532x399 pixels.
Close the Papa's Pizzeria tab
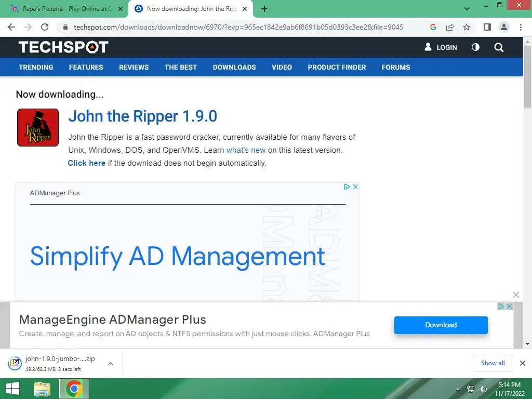(121, 9)
